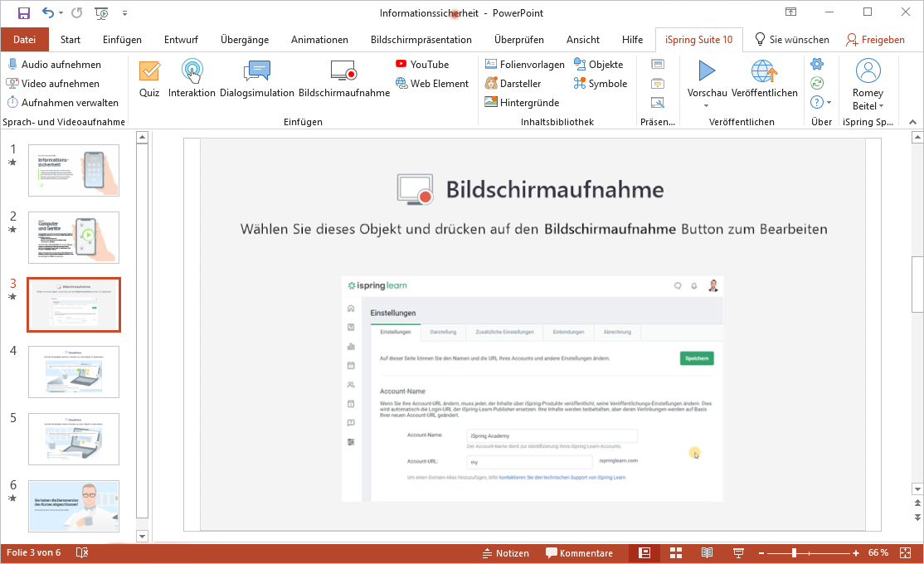Open the ribbon display options

(x=790, y=12)
